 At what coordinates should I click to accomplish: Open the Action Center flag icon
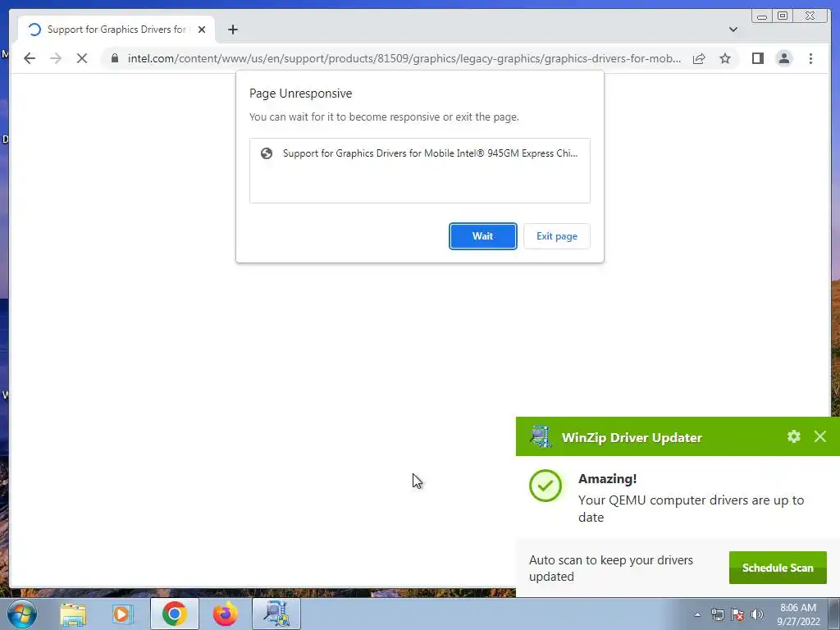click(737, 614)
